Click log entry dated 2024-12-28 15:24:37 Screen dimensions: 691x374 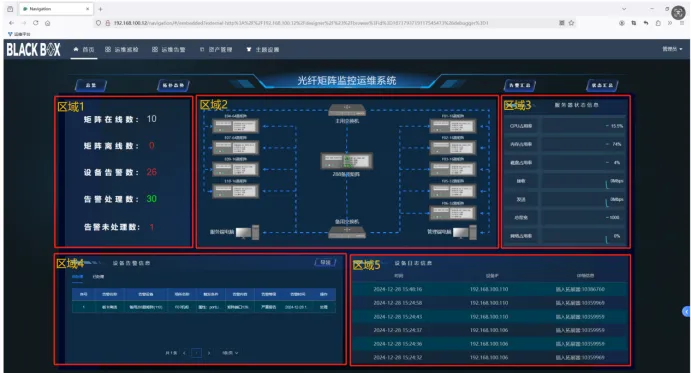pyautogui.click(x=490, y=330)
